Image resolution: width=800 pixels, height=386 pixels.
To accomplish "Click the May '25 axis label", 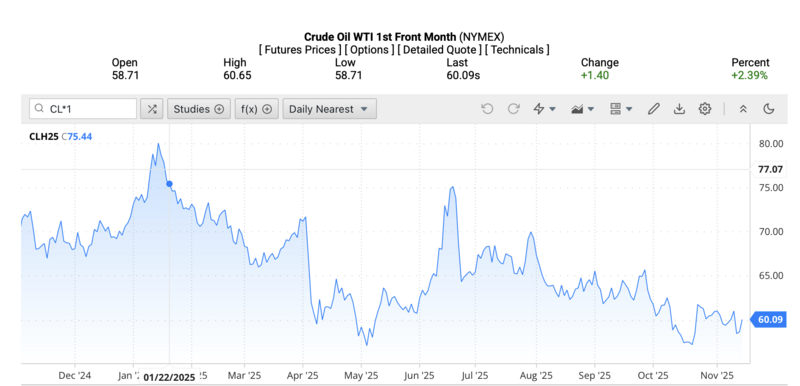I will click(361, 376).
